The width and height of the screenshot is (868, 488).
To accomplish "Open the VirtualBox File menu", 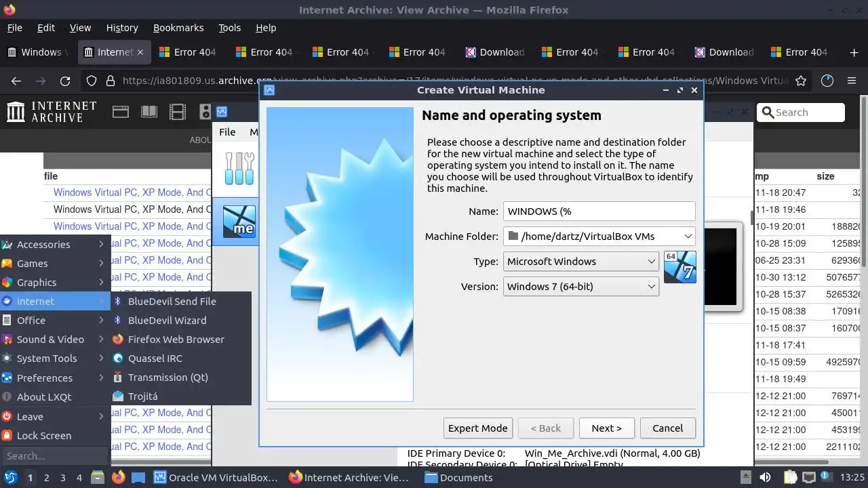I will [227, 131].
